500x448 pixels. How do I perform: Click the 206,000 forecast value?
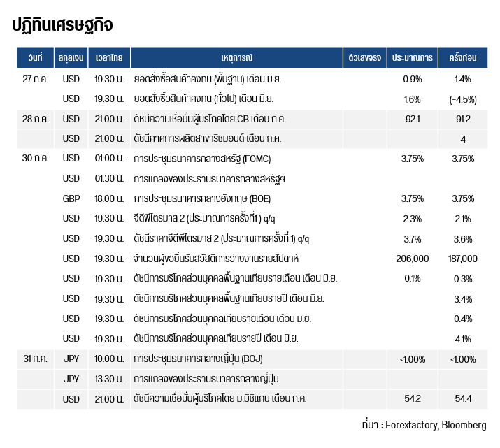point(413,259)
